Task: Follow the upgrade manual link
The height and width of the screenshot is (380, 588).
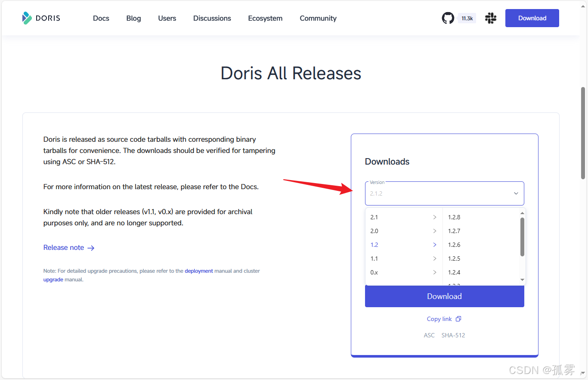Action: tap(53, 280)
